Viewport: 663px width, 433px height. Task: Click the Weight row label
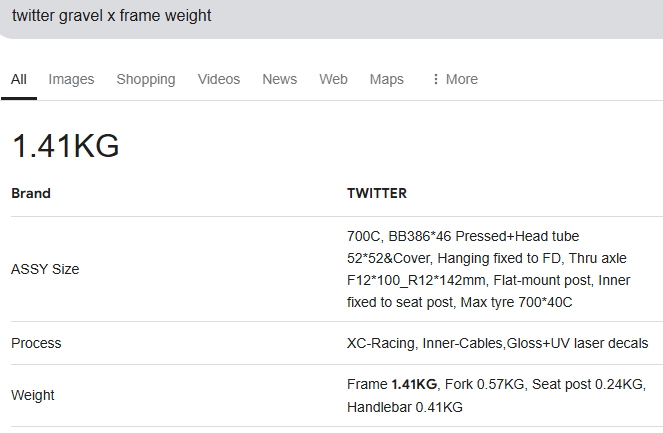[x=33, y=395]
